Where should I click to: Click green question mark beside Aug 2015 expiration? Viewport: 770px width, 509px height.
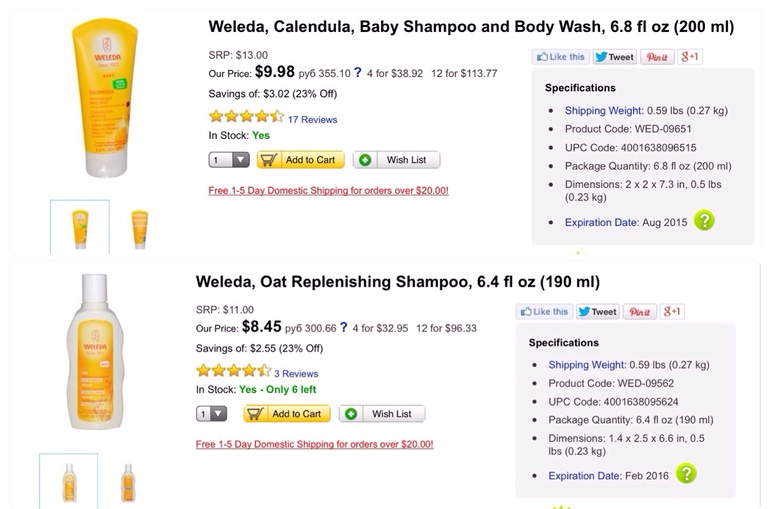pyautogui.click(x=704, y=221)
